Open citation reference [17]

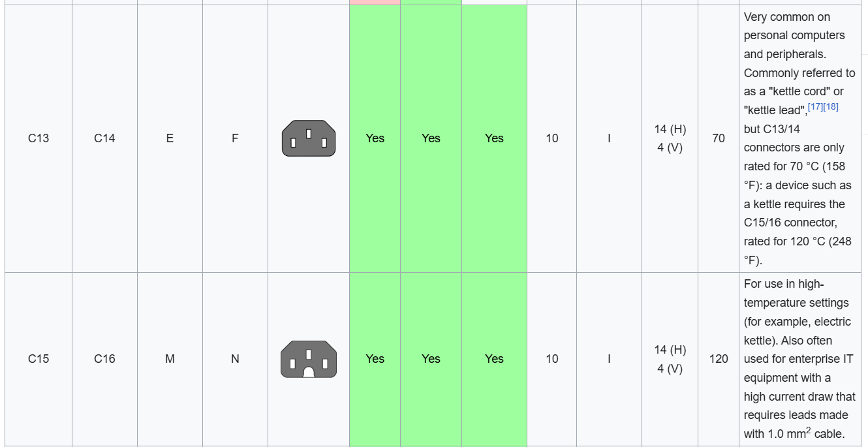[815, 106]
